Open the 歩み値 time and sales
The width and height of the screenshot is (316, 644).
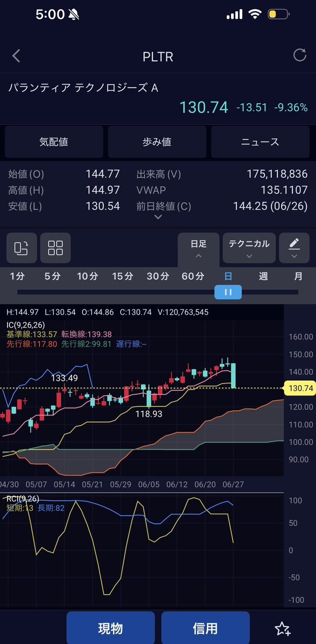pos(157,142)
